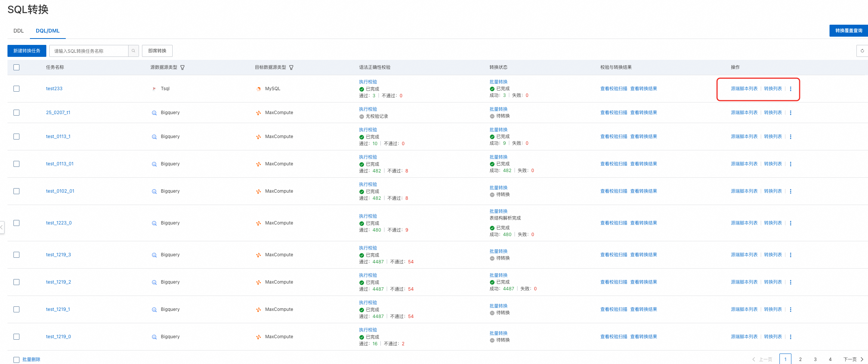
Task: Jump to page 3 in pagination
Action: click(x=815, y=360)
